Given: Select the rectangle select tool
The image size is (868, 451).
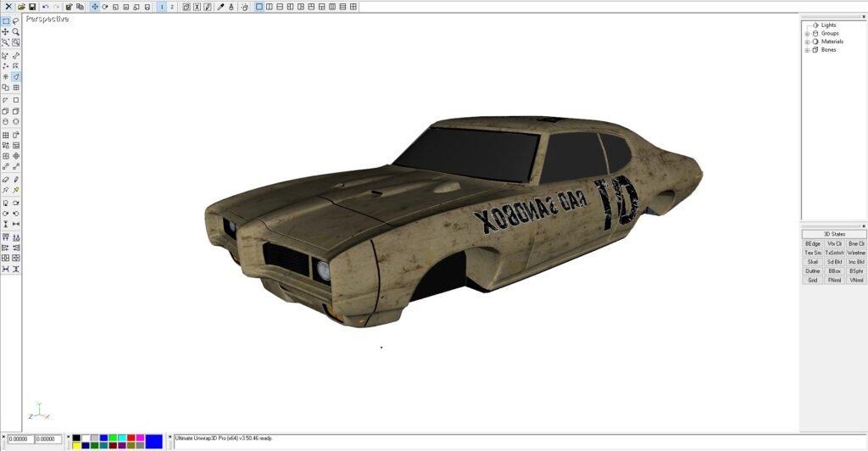Looking at the screenshot, I should tap(6, 21).
